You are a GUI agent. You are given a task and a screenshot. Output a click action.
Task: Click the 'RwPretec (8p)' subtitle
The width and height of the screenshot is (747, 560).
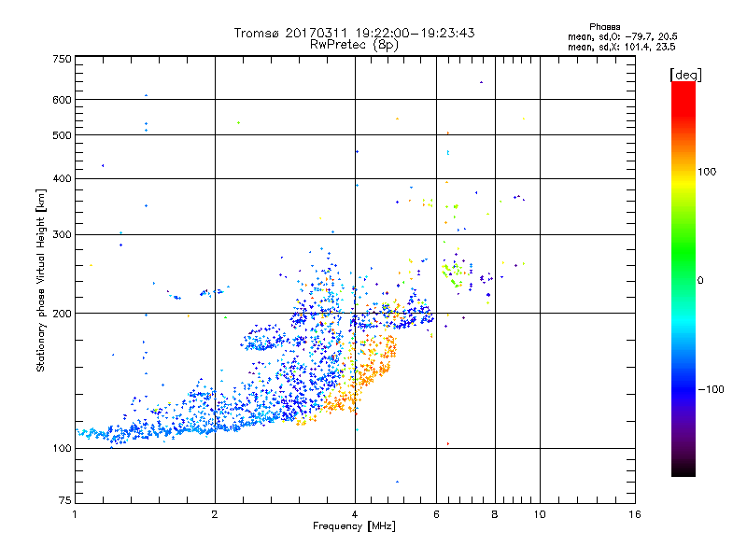354,45
